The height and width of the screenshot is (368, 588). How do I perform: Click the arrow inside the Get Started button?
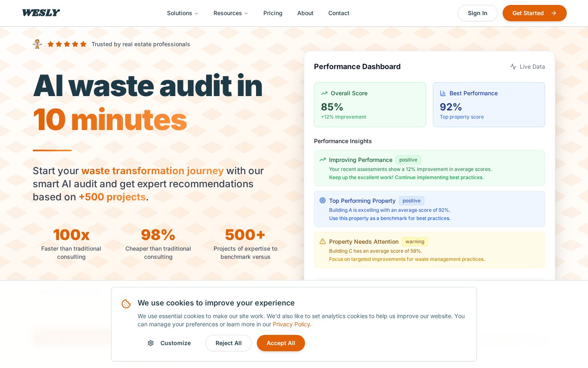click(554, 13)
